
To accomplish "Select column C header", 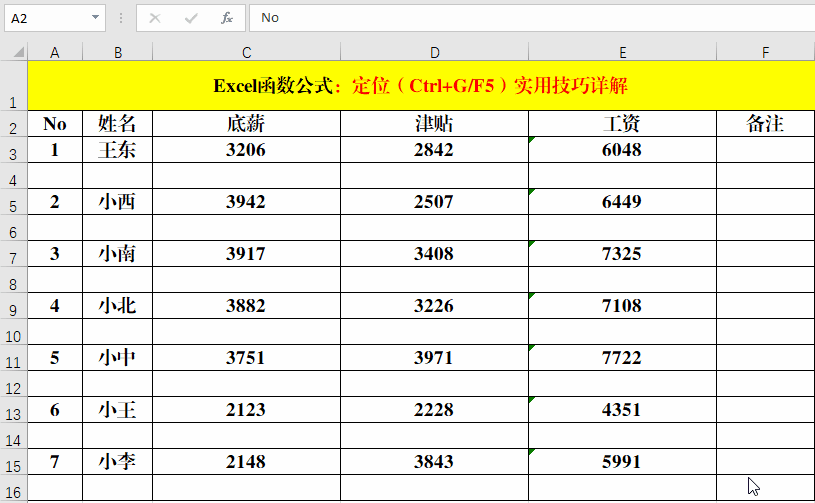I will pyautogui.click(x=246, y=52).
